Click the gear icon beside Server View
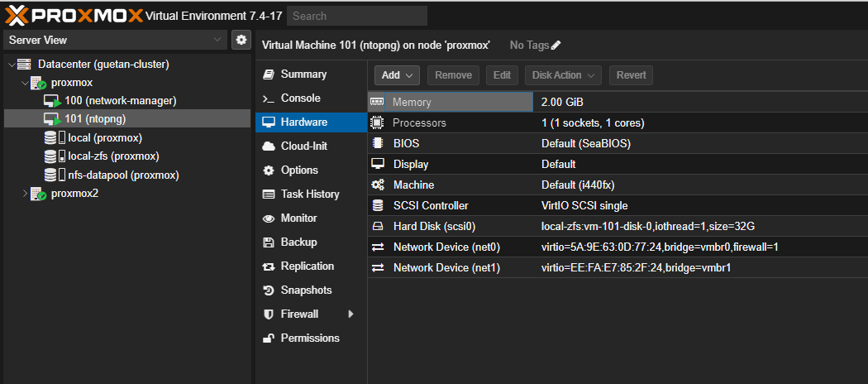This screenshot has width=868, height=384. 241,40
